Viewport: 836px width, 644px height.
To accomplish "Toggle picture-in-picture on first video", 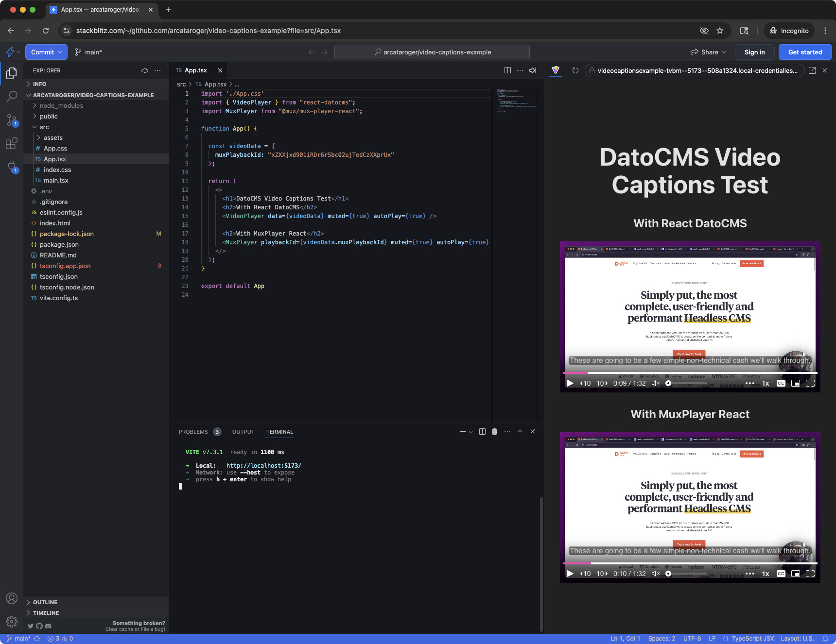I will 795,383.
